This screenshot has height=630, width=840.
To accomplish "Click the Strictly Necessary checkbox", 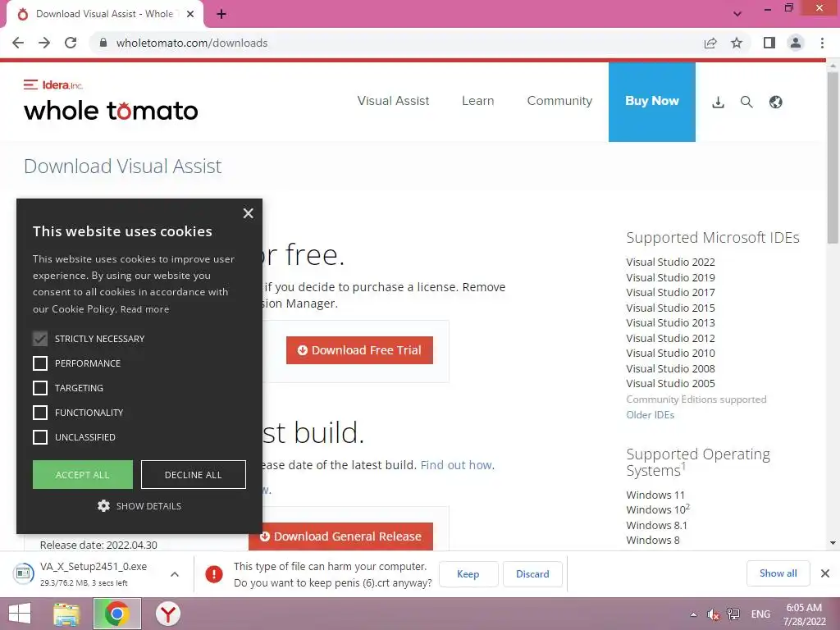I will click(x=40, y=339).
